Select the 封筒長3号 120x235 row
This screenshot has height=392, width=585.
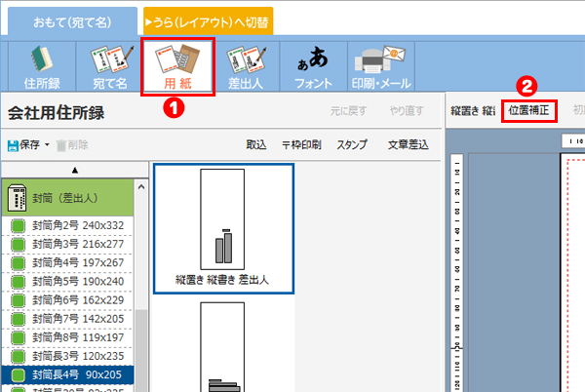click(67, 357)
